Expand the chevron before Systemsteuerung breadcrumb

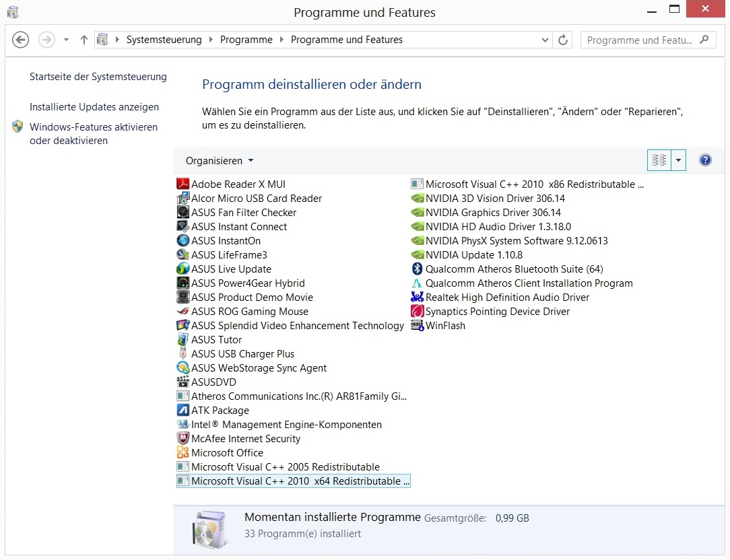[x=117, y=40]
